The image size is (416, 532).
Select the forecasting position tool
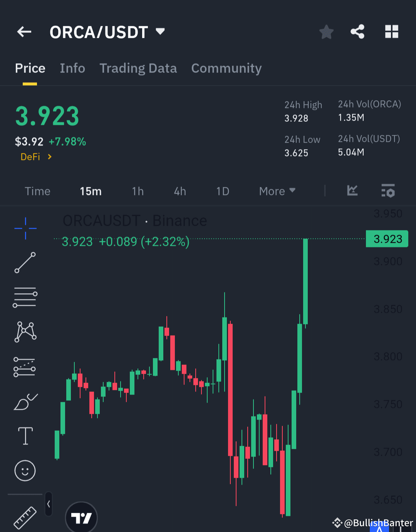pos(25,367)
